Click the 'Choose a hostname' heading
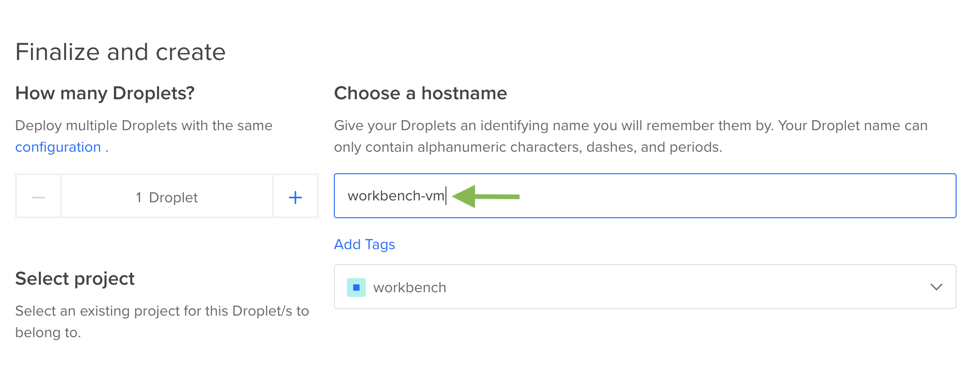Screen dimensions: 980x369 coord(420,93)
